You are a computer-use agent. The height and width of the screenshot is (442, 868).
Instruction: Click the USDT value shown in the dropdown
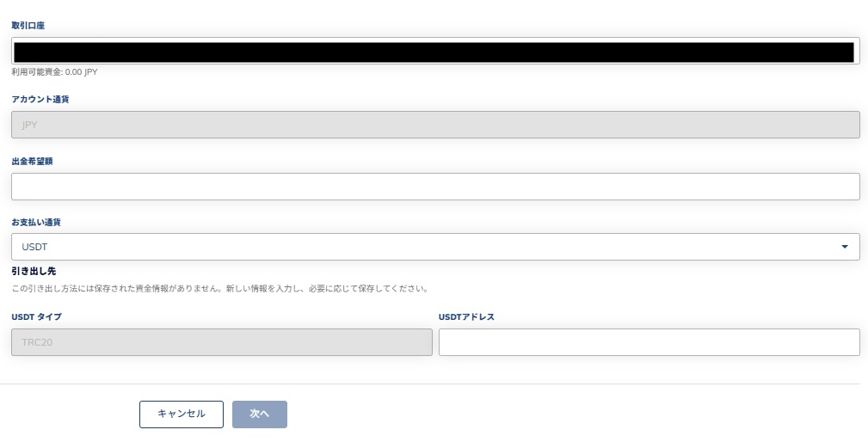click(34, 248)
